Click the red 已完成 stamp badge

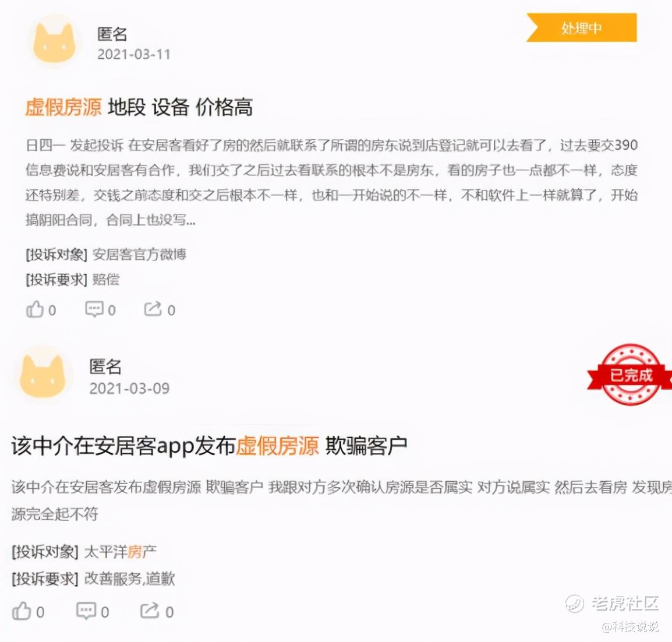pyautogui.click(x=629, y=375)
